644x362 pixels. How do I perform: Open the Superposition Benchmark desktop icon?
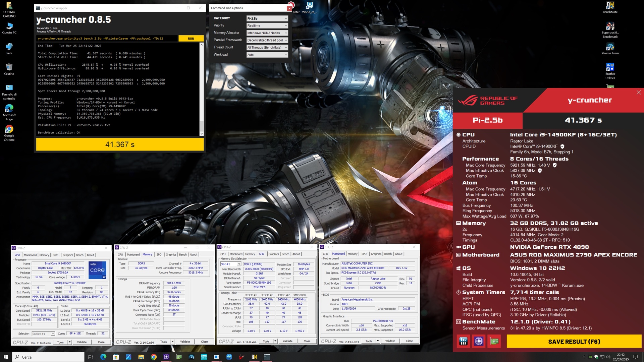coord(610,30)
